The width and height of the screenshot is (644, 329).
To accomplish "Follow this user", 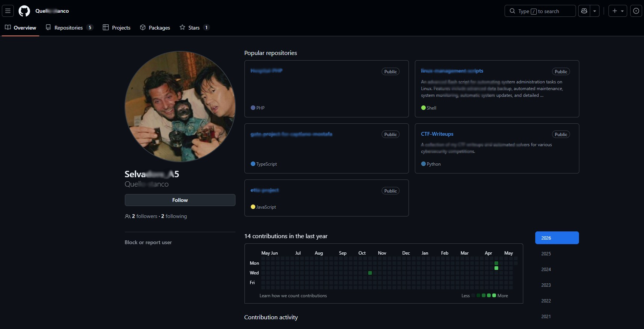I will [180, 200].
